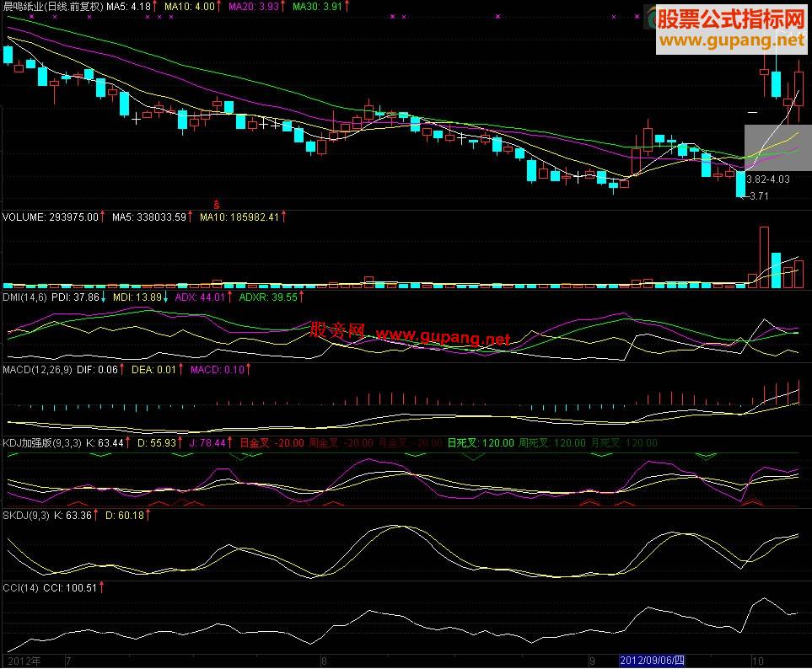
Task: Open the KDJ加强版(9,3,3) indicator label
Action: (42, 443)
